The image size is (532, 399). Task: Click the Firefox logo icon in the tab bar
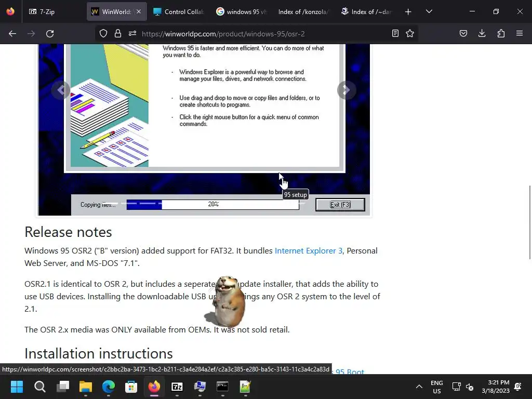coord(10,11)
